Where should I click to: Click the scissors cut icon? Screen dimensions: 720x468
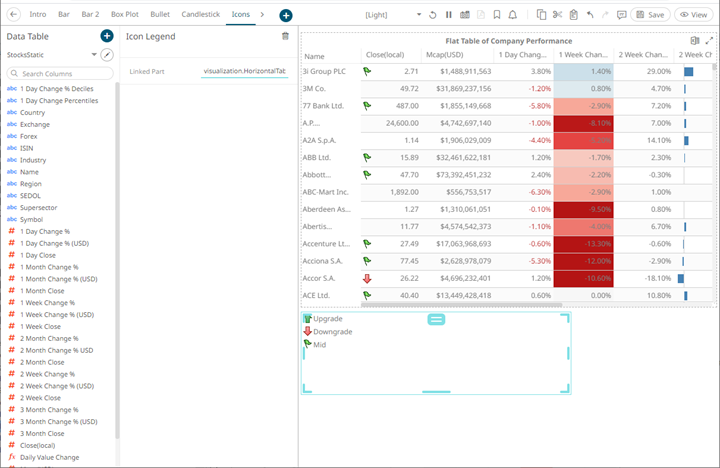[558, 15]
